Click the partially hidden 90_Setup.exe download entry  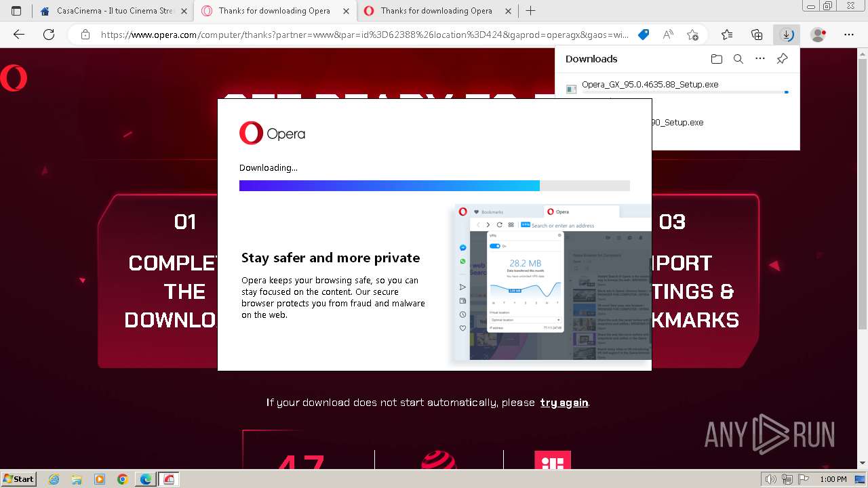pos(677,123)
